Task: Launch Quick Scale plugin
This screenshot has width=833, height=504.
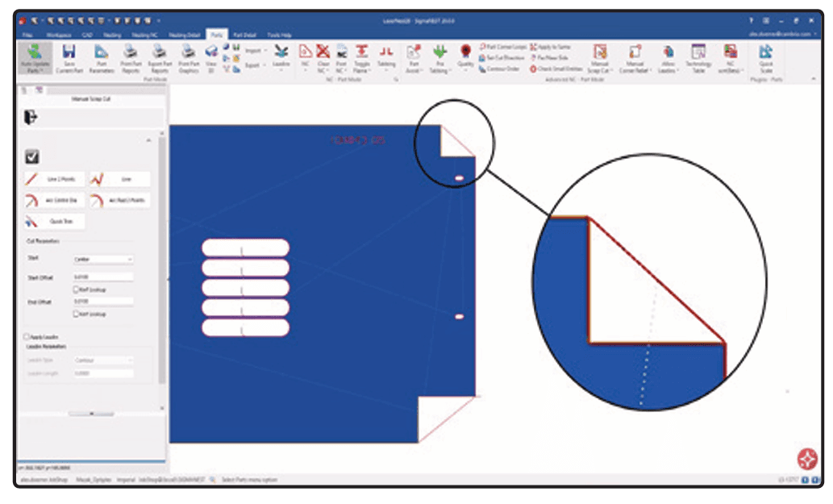Action: coord(765,58)
